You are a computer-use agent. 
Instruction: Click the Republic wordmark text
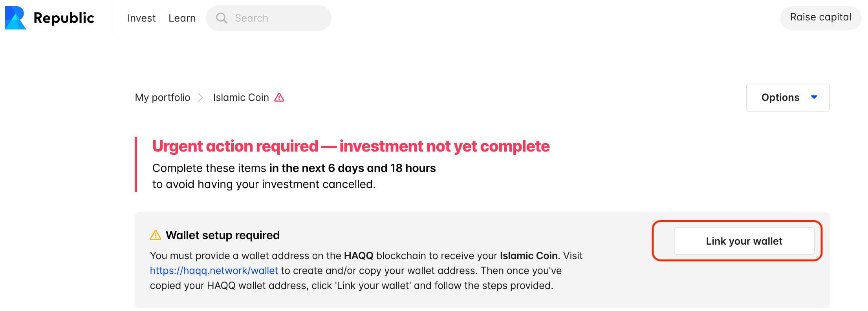pos(64,18)
